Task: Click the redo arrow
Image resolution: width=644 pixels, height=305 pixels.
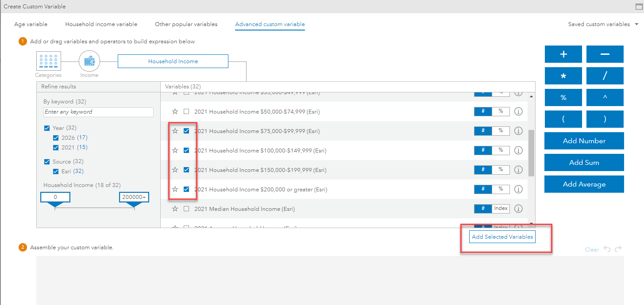Action: click(x=617, y=249)
